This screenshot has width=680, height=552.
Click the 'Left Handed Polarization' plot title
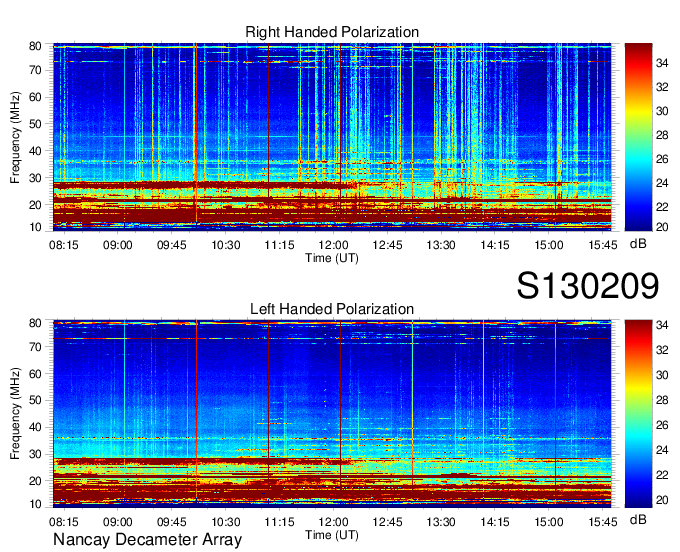pos(332,309)
